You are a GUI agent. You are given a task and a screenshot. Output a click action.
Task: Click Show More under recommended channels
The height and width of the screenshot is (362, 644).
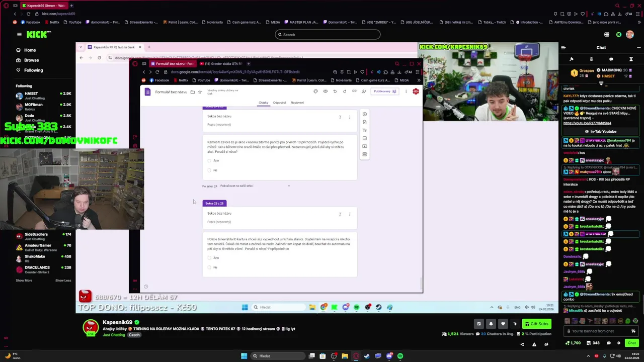(x=24, y=281)
